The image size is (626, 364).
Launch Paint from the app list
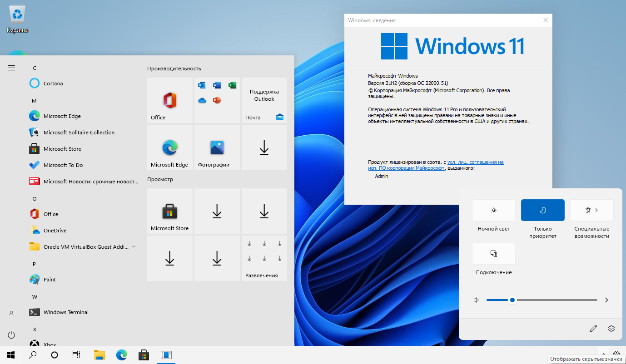pyautogui.click(x=84, y=280)
